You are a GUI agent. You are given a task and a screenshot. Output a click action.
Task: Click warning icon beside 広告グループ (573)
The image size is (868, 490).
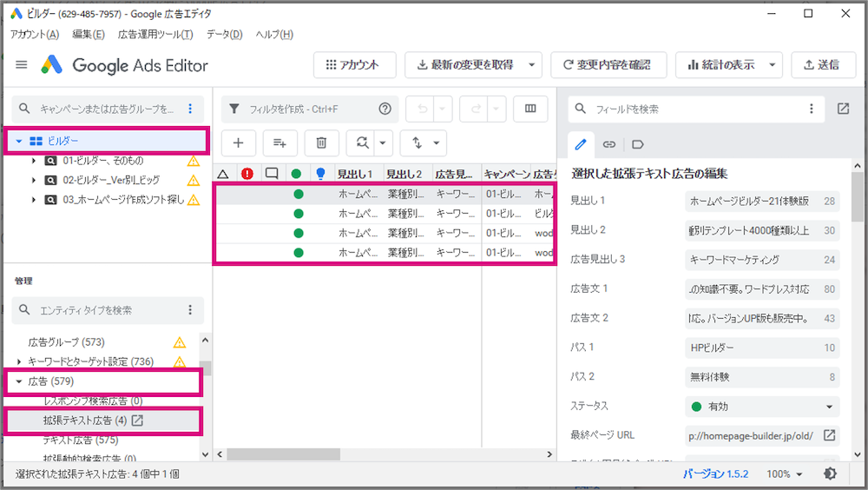(x=180, y=342)
